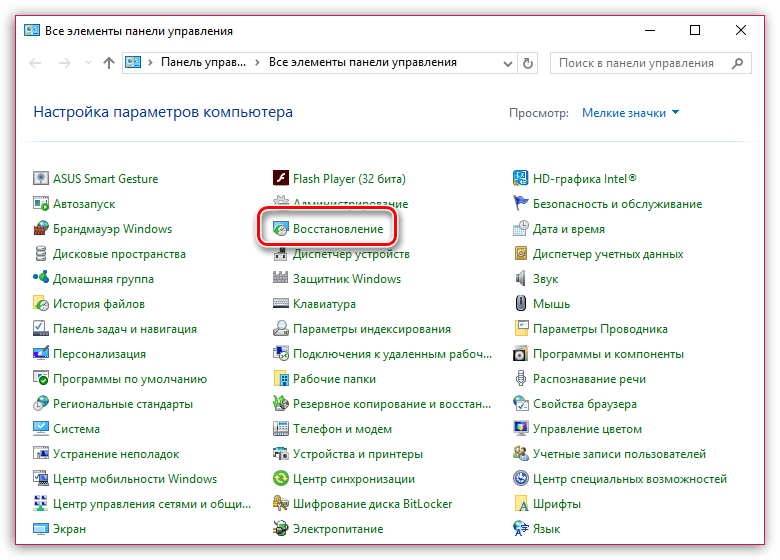Click the Брандмауэр Windows icon

tap(41, 229)
